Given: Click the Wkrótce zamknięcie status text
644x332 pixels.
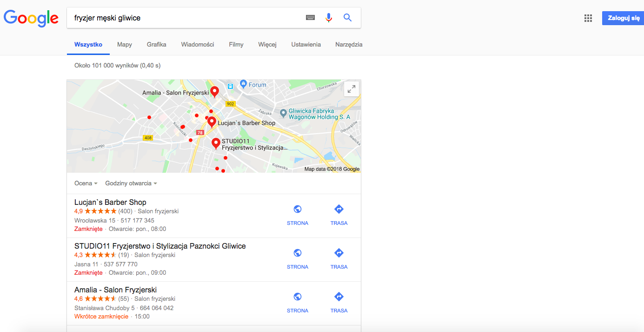Looking at the screenshot, I should click(x=101, y=316).
